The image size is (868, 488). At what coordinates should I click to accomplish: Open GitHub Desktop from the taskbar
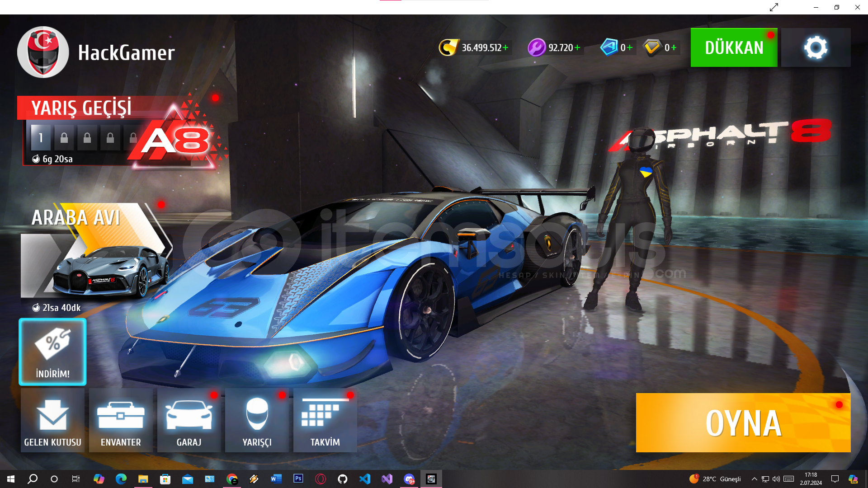pyautogui.click(x=343, y=479)
